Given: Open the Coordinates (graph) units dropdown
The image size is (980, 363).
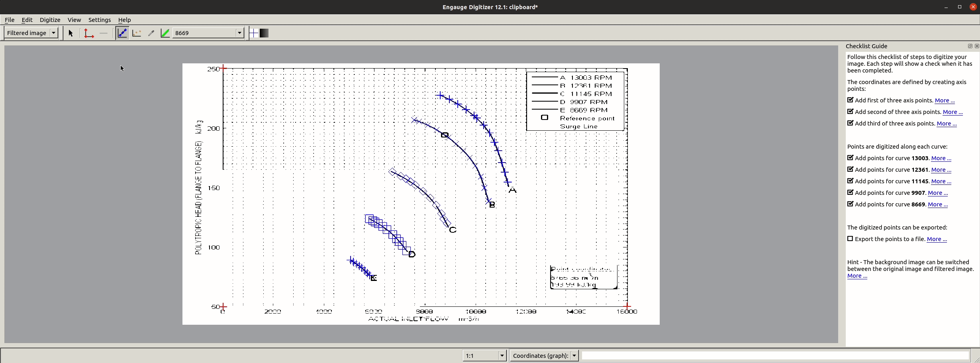Looking at the screenshot, I should (x=544, y=355).
